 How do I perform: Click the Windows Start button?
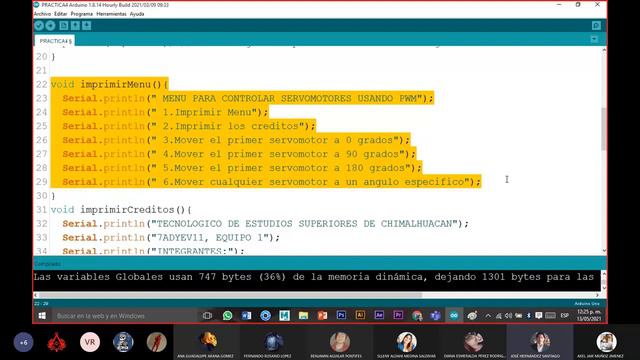pos(42,316)
